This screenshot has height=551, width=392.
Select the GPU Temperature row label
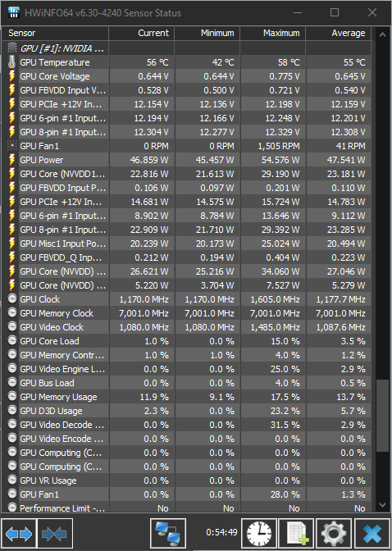[55, 62]
